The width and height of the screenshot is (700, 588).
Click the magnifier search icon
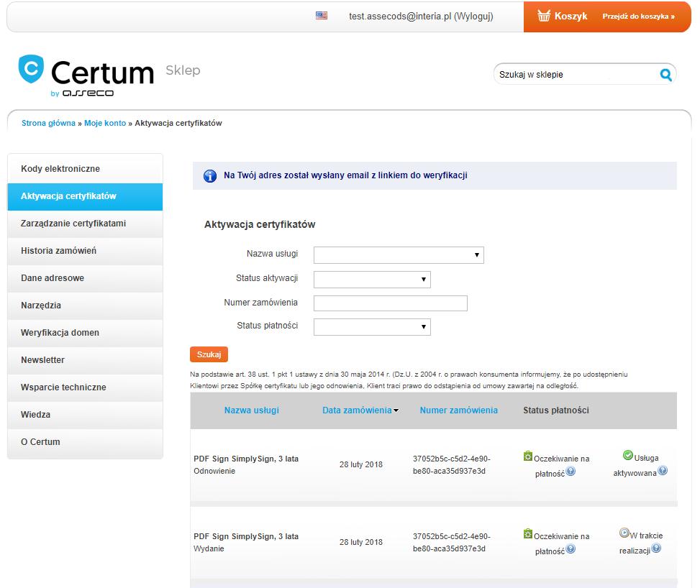665,75
